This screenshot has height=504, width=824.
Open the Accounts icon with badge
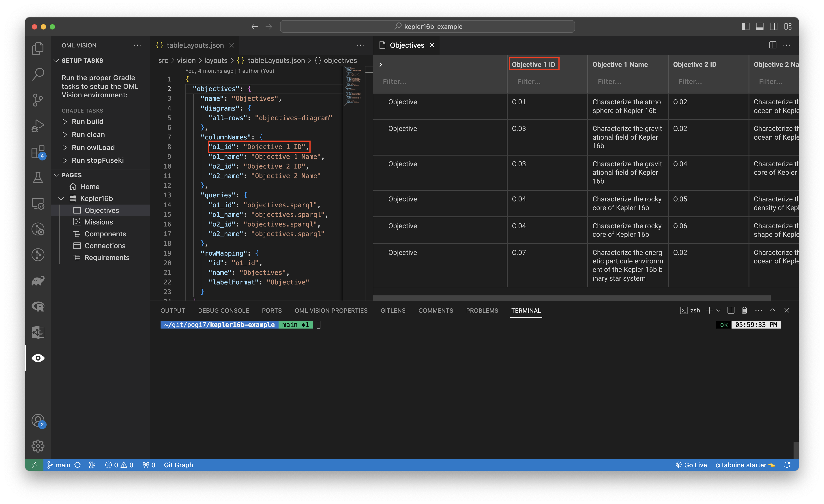38,421
